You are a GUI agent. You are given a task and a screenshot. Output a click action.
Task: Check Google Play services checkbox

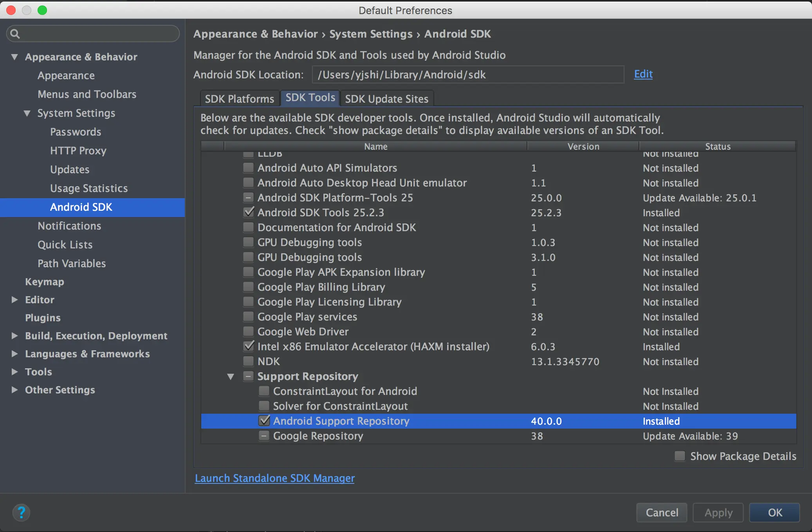(x=248, y=316)
